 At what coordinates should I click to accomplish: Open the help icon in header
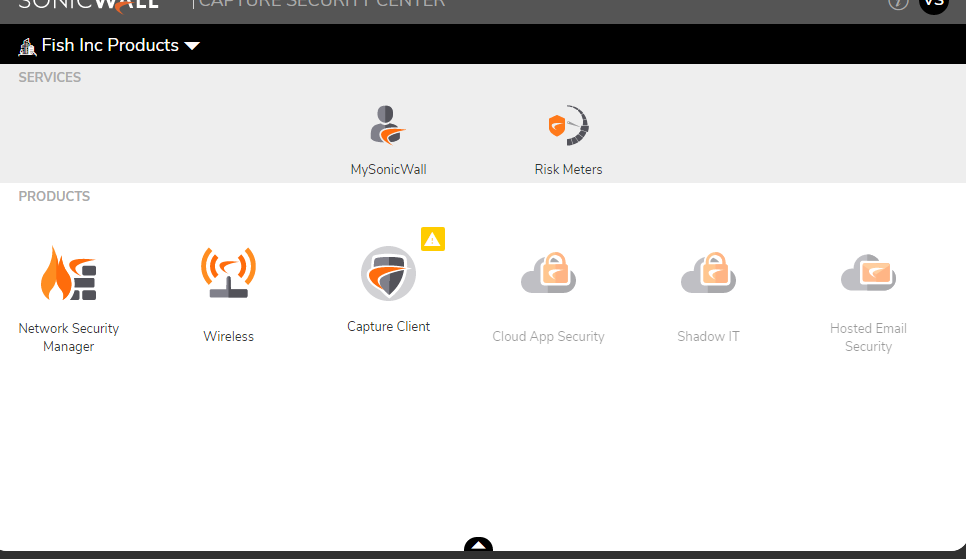click(898, 3)
